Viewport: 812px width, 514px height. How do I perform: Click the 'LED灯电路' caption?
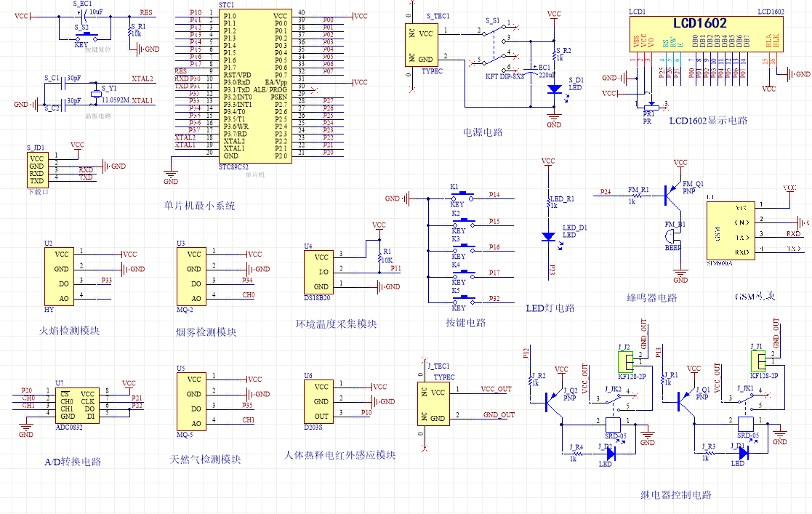(x=550, y=308)
